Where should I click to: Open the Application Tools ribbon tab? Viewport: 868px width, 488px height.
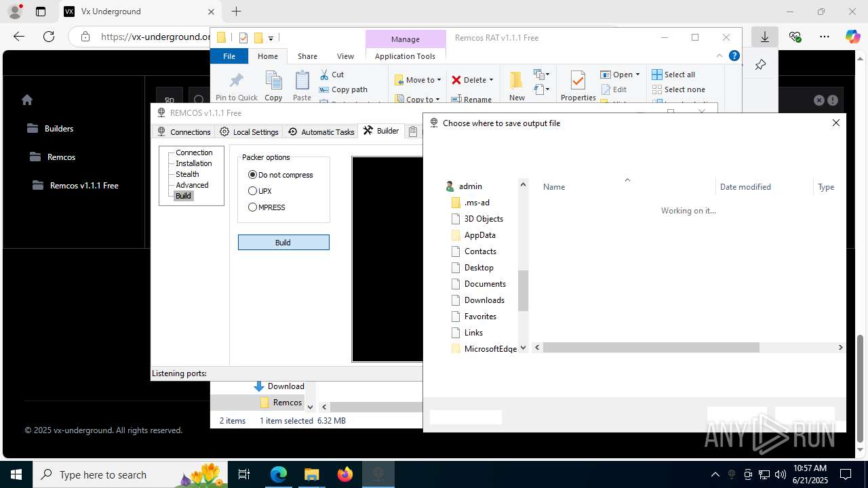(405, 56)
